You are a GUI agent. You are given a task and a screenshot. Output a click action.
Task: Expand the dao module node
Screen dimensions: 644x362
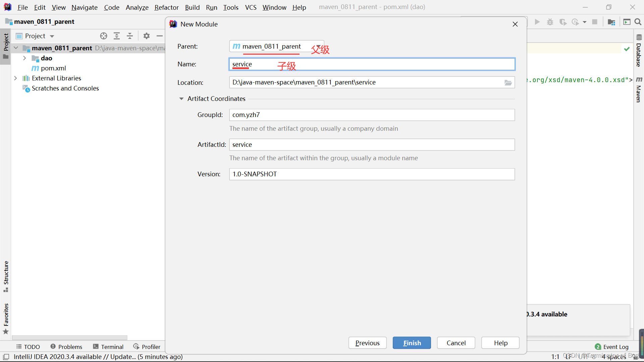coord(24,58)
